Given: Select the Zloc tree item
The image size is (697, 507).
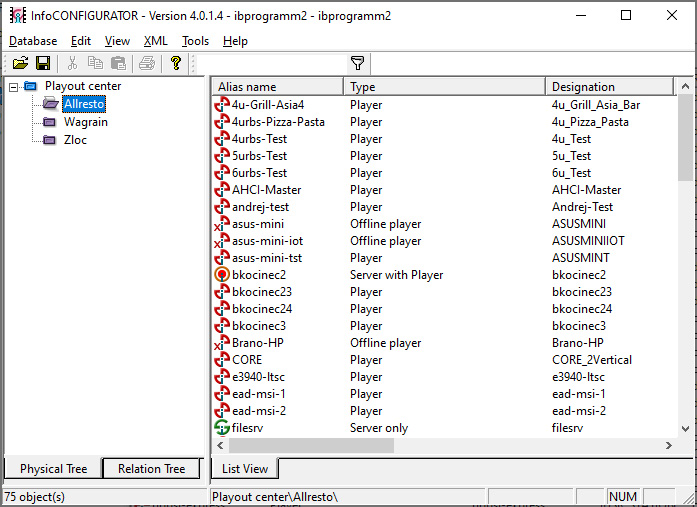Looking at the screenshot, I should pyautogui.click(x=75, y=140).
